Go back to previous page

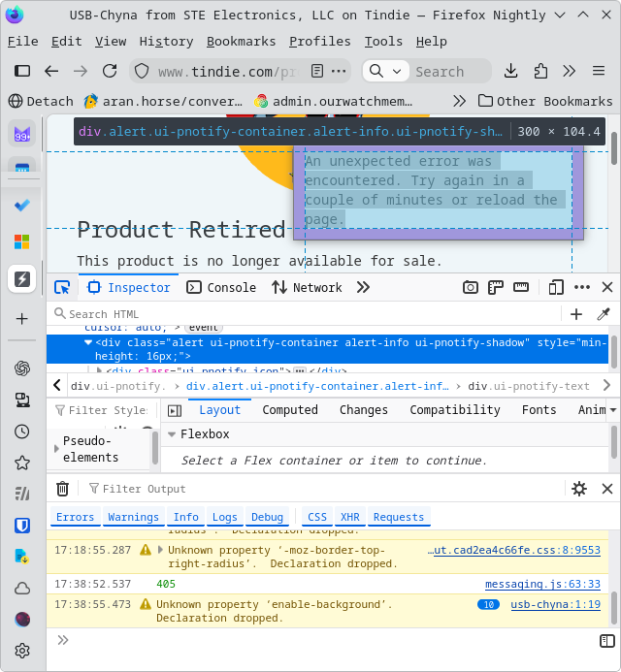coord(51,71)
